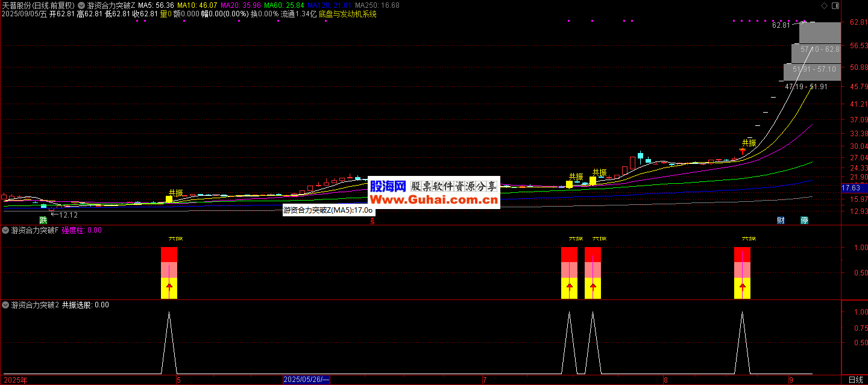The width and height of the screenshot is (868, 385).
Task: Select the MA10: 46.07 legend value
Action: (x=197, y=5)
